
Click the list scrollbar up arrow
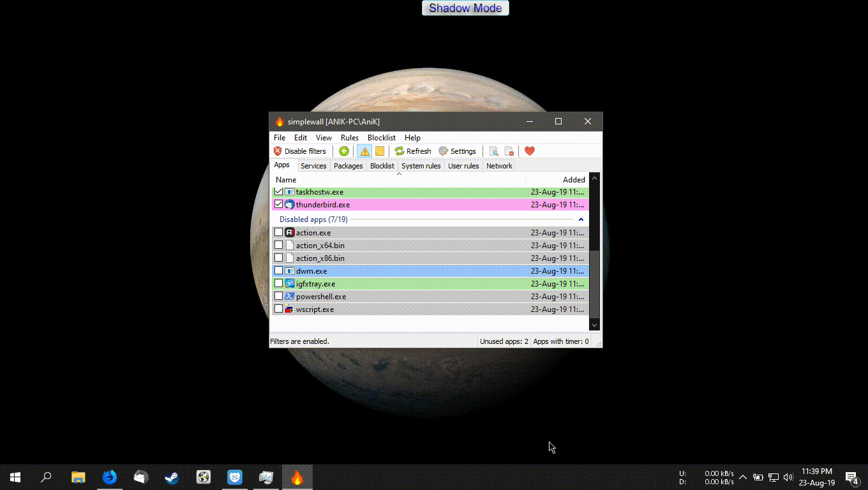click(x=595, y=178)
